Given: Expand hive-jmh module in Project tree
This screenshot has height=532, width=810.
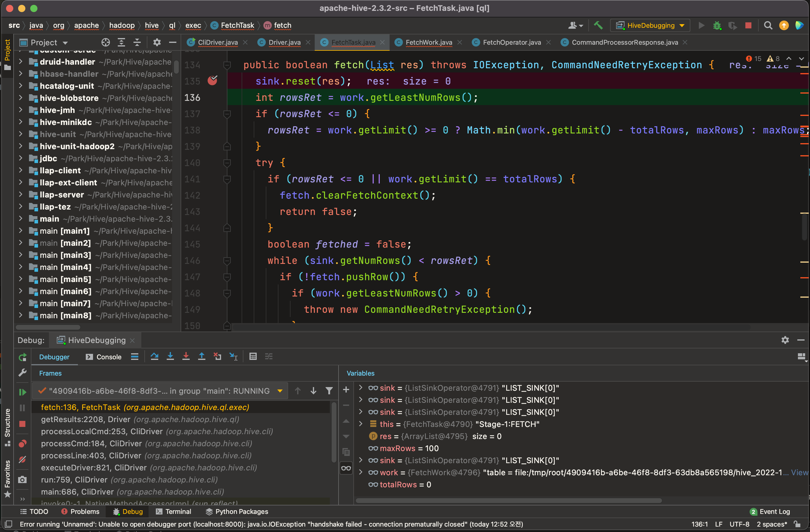Looking at the screenshot, I should click(x=21, y=110).
